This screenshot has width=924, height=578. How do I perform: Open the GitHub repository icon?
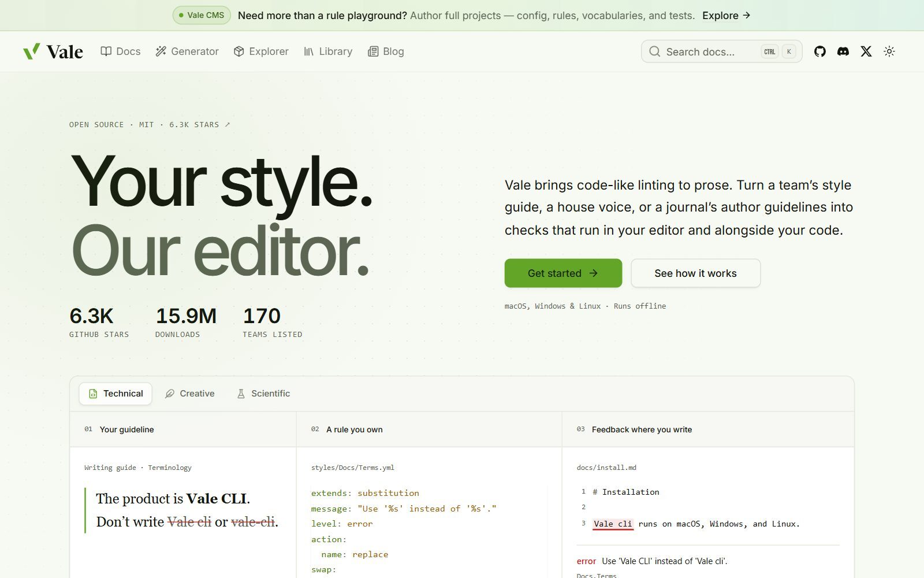[x=820, y=51]
